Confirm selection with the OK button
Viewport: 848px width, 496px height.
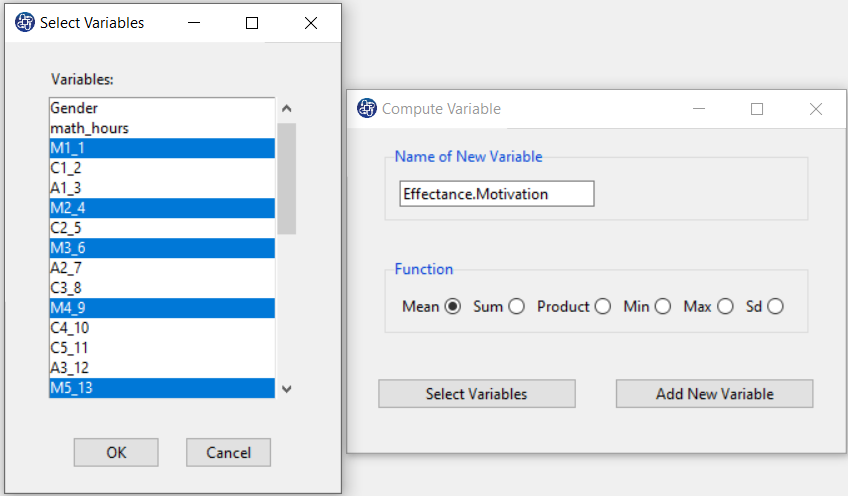[x=116, y=452]
